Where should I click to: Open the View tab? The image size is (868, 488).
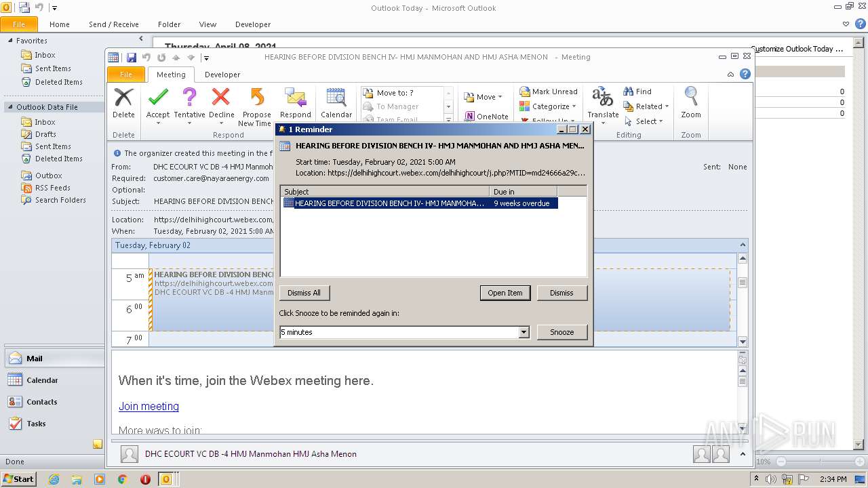208,24
